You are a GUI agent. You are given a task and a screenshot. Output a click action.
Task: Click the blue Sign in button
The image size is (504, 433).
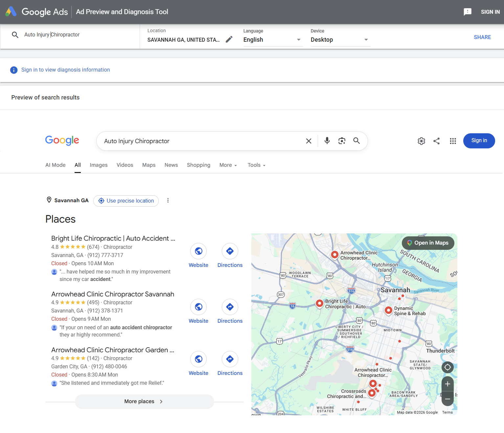(x=479, y=141)
